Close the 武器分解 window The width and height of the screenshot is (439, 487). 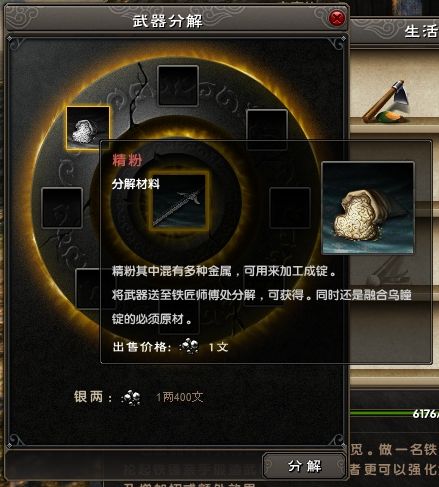(337, 18)
